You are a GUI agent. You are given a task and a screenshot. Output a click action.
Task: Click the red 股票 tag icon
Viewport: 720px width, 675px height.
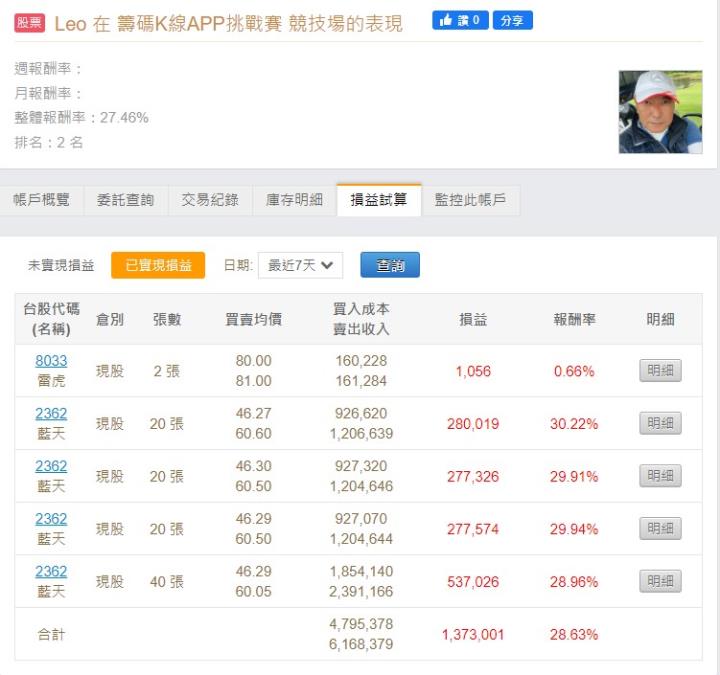29,23
